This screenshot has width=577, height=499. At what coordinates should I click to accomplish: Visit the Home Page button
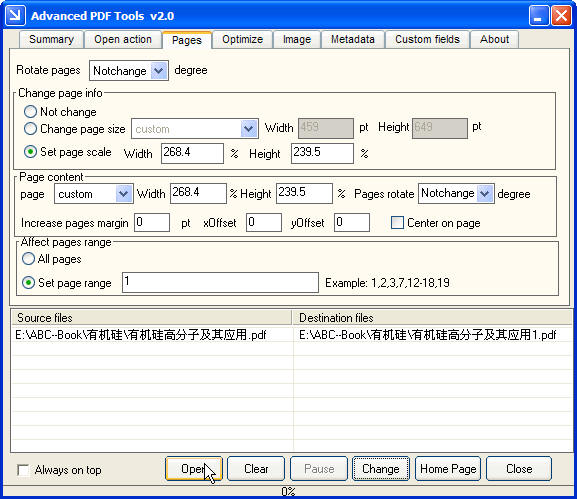tap(448, 469)
